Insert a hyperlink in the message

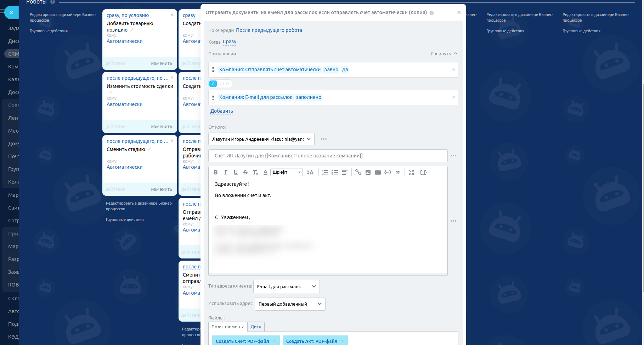358,172
